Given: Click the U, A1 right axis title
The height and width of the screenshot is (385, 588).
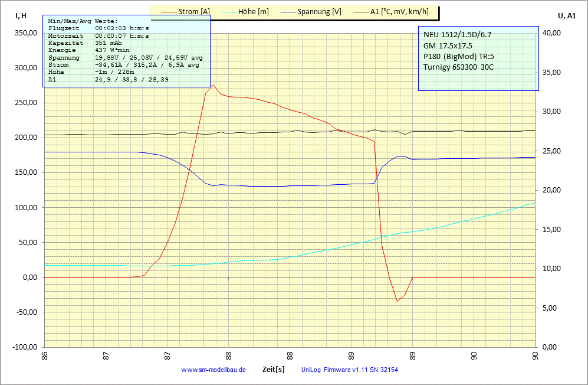Looking at the screenshot, I should click(566, 16).
